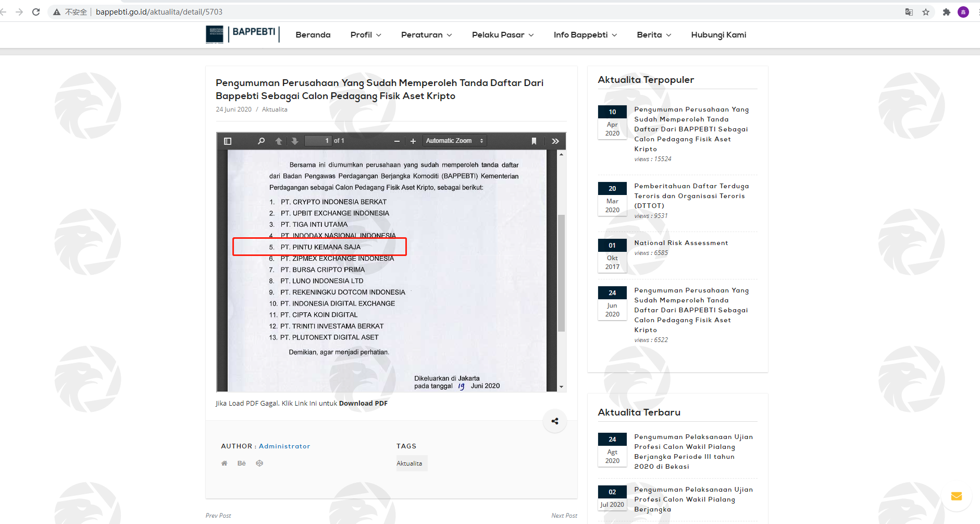Viewport: 980px width, 524px height.
Task: Expand the Berita menu
Action: point(654,35)
